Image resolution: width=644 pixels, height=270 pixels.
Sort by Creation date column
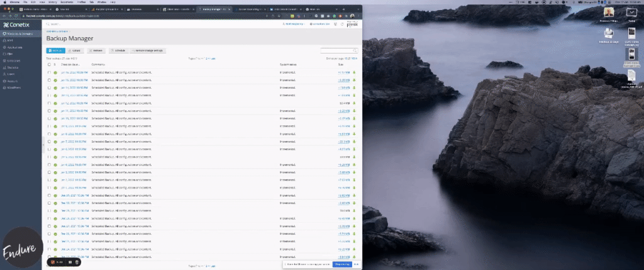[70, 65]
